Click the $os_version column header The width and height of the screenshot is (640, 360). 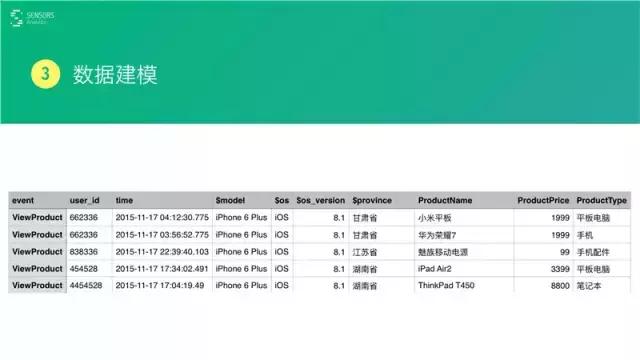pyautogui.click(x=320, y=200)
